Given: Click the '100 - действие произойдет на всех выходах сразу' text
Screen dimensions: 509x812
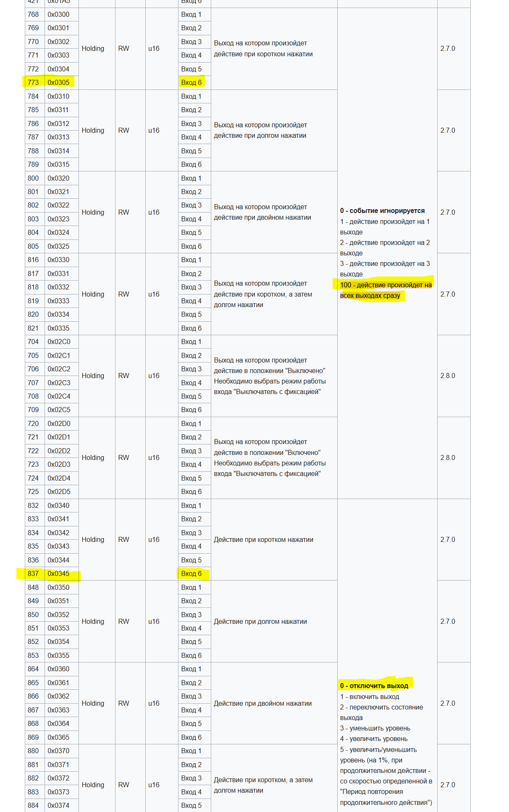Looking at the screenshot, I should [x=386, y=290].
